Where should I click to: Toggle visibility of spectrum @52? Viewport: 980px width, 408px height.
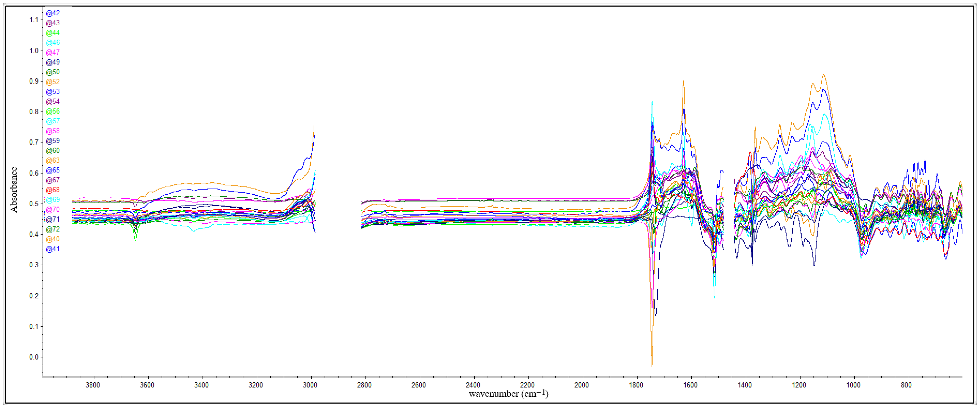coord(53,82)
